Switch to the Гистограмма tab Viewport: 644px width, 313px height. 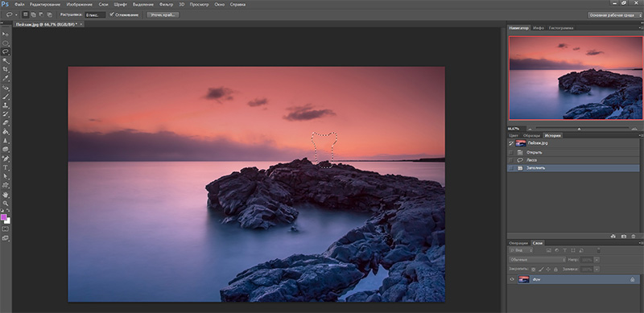click(561, 28)
